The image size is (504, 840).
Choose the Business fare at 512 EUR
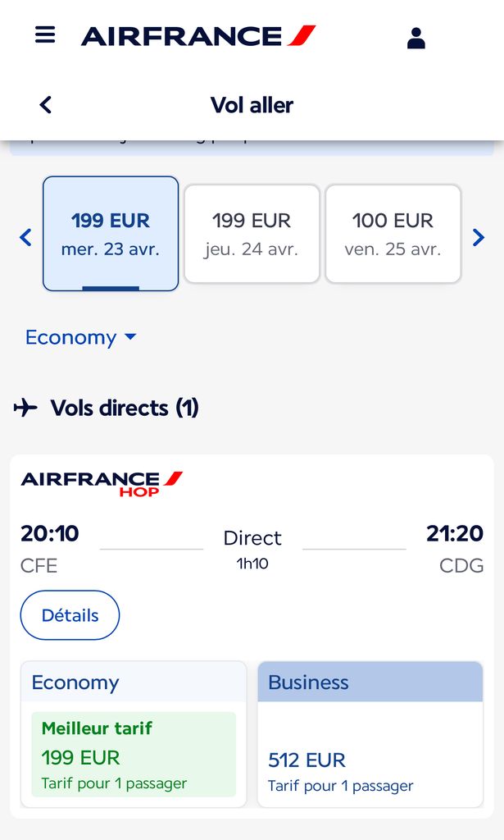click(x=370, y=755)
